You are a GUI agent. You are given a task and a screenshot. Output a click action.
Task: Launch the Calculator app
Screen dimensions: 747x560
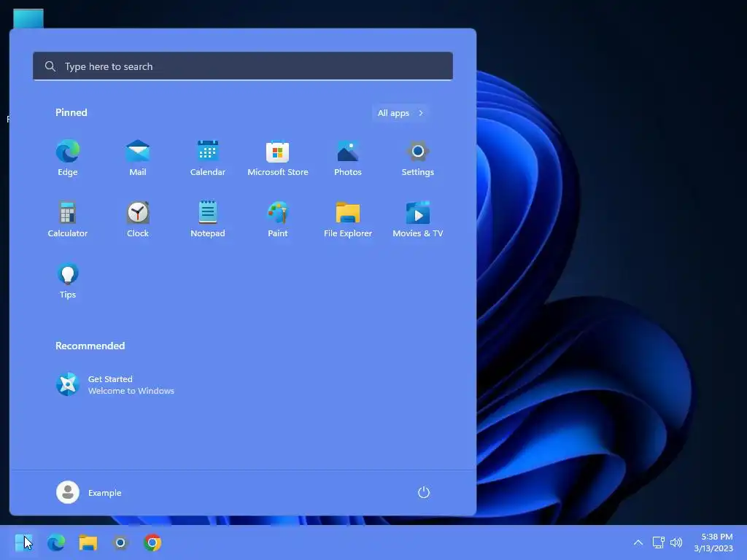pos(68,219)
